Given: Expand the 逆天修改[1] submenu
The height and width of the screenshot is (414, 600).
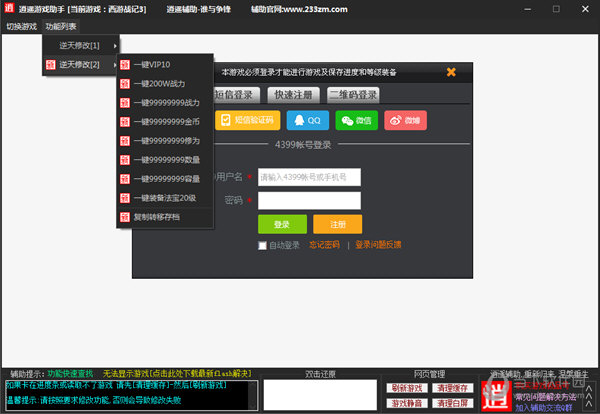Looking at the screenshot, I should click(82, 46).
